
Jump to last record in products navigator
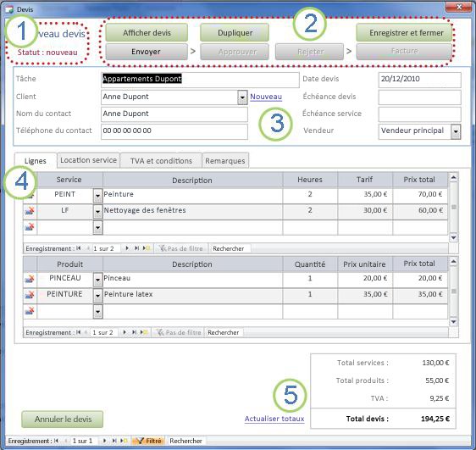134,332
